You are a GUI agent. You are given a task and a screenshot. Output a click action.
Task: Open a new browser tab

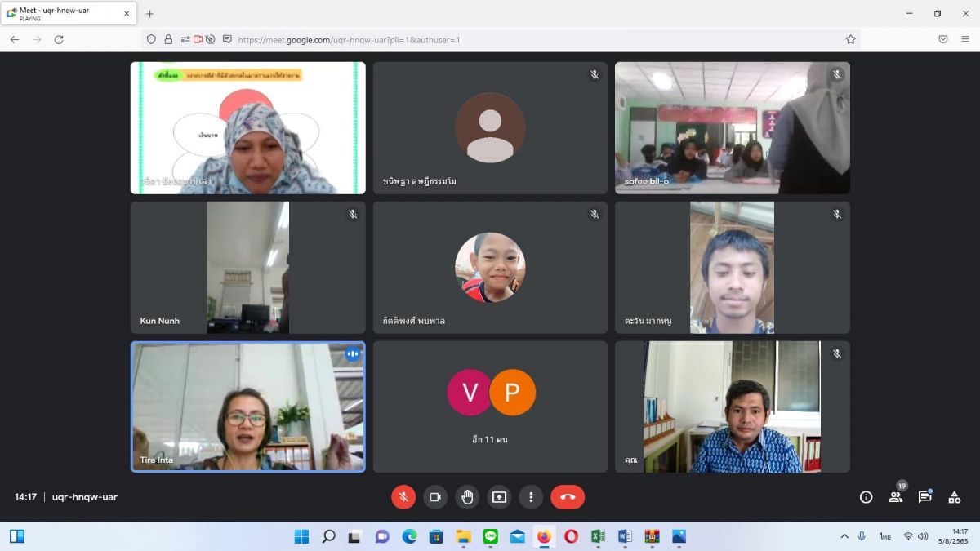point(149,14)
